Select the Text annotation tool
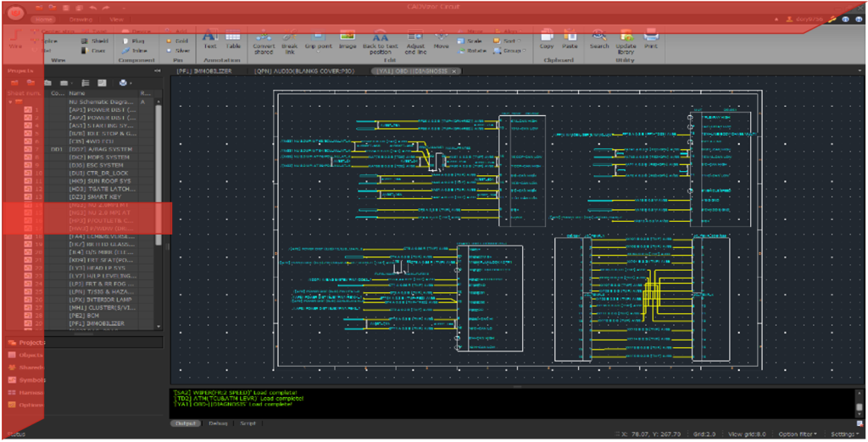Viewport: 868px width, 442px height. (x=209, y=40)
